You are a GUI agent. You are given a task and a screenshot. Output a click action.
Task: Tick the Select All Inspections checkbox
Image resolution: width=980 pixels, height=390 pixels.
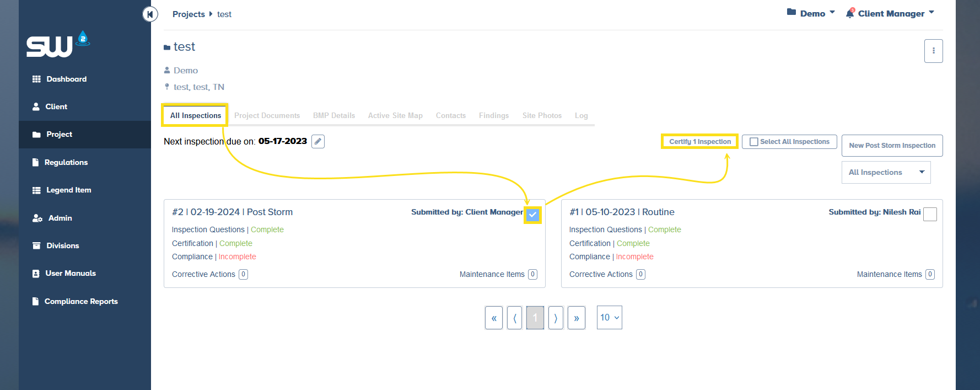click(x=754, y=142)
